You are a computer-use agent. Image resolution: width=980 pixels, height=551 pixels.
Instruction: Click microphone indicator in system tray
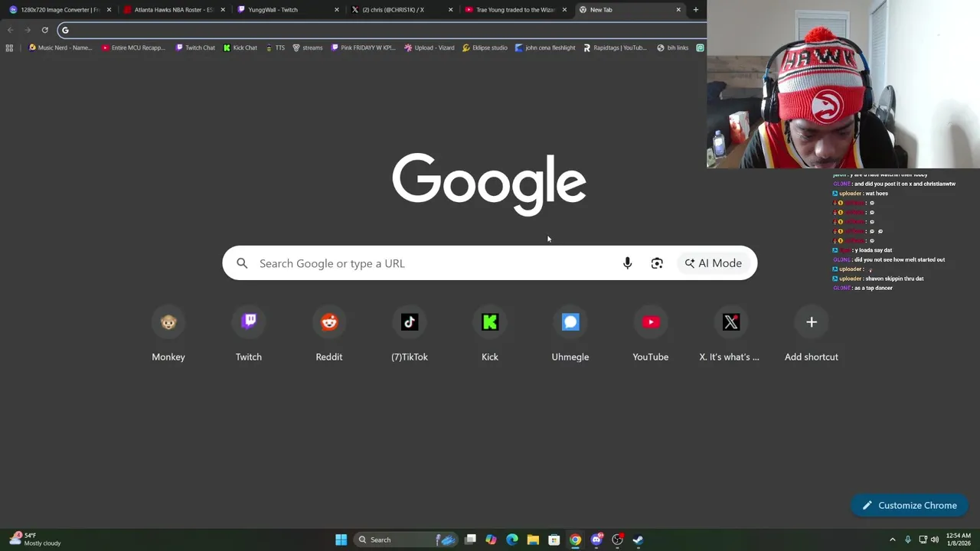(907, 540)
